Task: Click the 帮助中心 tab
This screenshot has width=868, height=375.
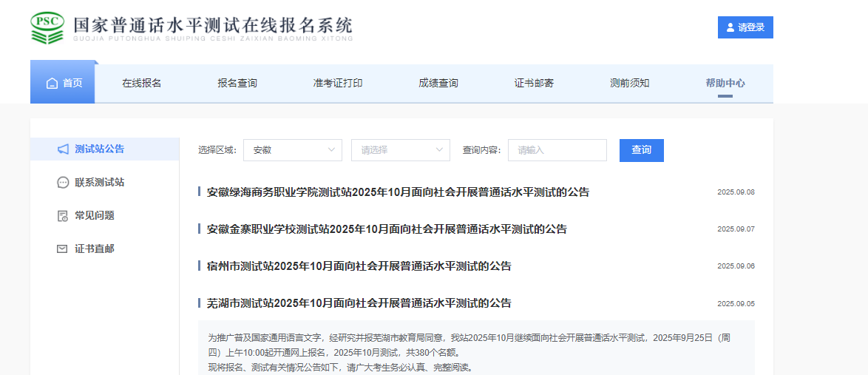Action: pos(725,83)
